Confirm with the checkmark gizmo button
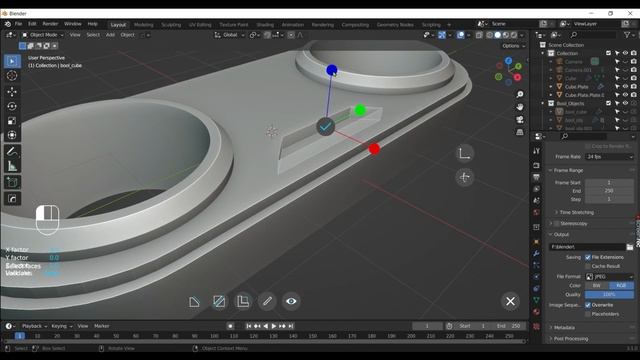 click(x=325, y=127)
